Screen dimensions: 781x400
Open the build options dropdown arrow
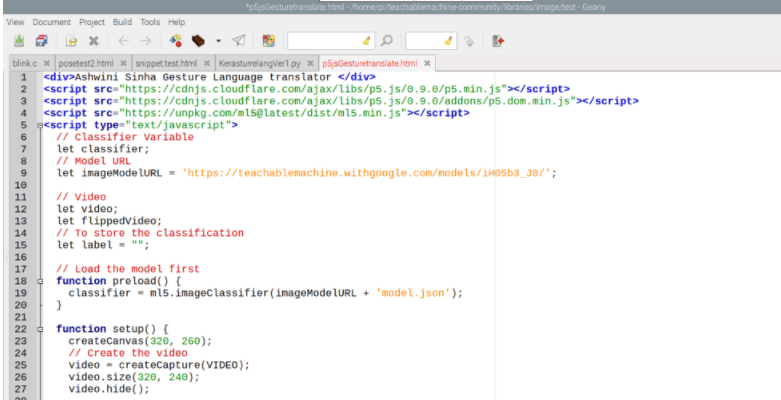215,41
